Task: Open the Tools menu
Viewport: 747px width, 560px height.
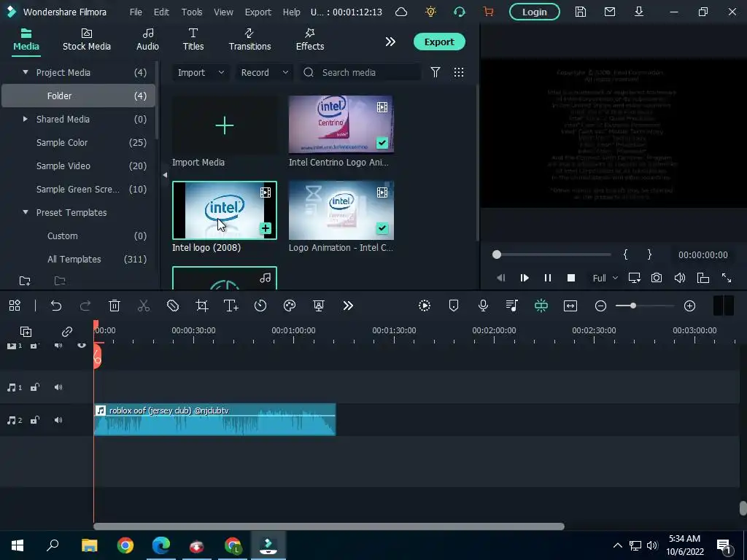Action: click(x=192, y=12)
